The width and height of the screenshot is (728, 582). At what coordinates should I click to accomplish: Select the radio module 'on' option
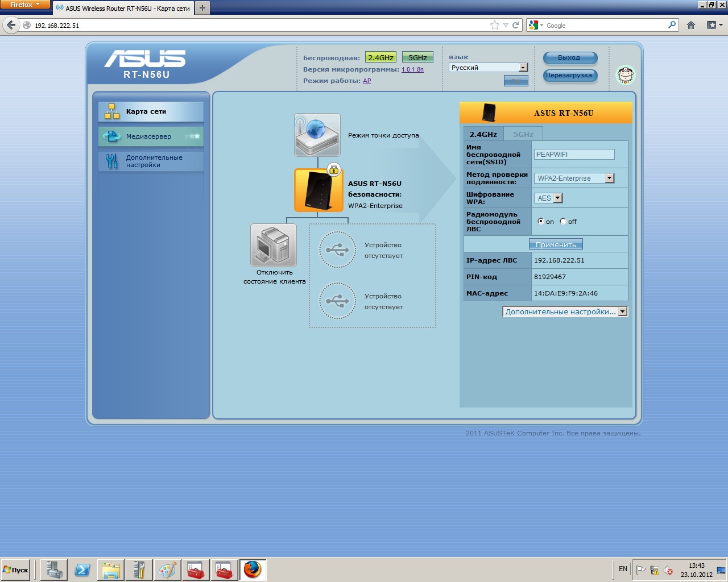coord(541,221)
